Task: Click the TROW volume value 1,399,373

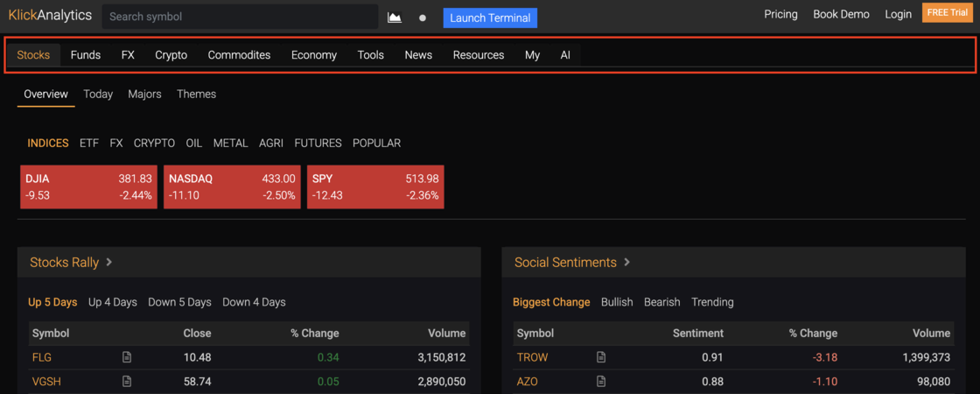Action: (x=925, y=358)
